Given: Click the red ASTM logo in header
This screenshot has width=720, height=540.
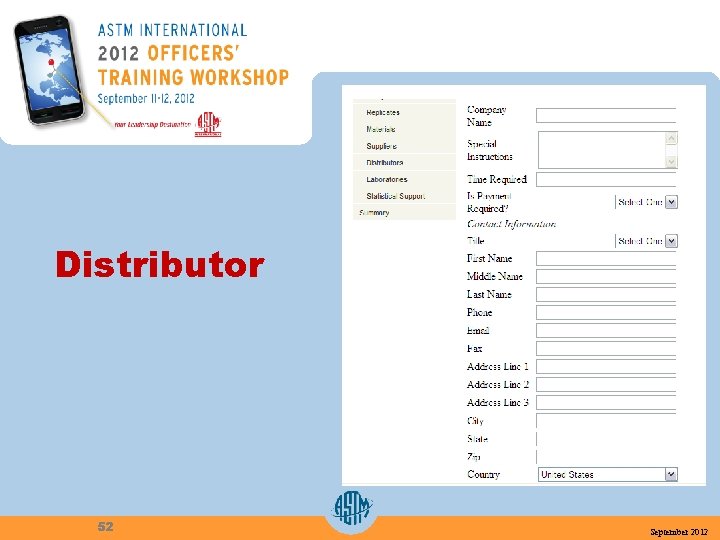Looking at the screenshot, I should (208, 124).
